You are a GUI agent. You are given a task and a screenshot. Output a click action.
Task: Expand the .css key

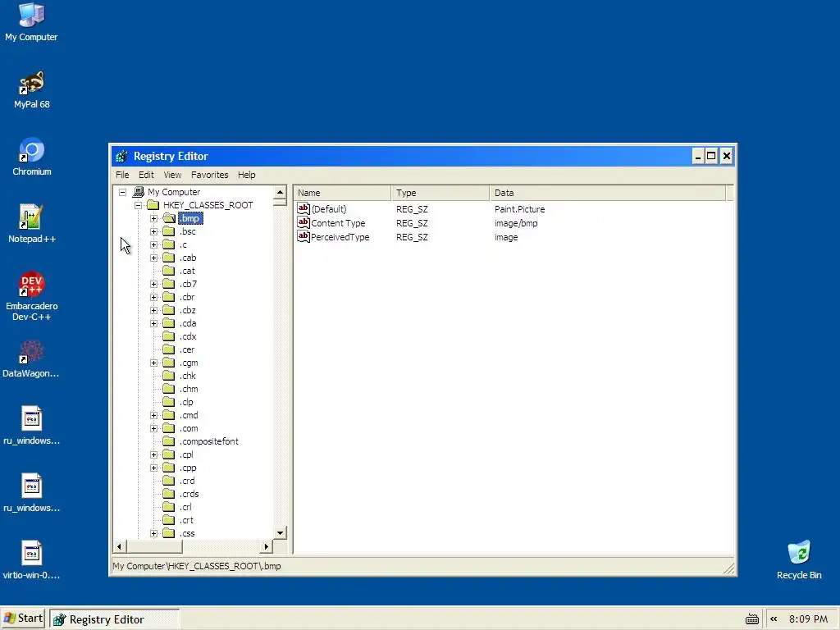click(153, 533)
